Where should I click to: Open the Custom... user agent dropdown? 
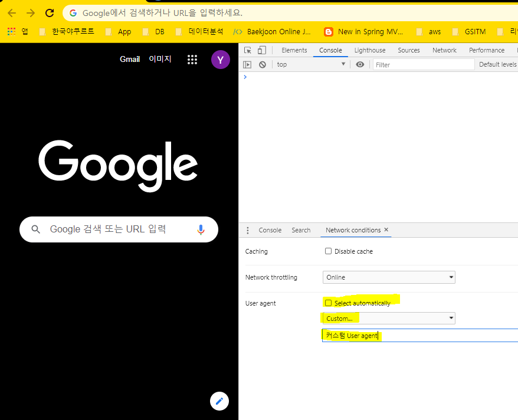pos(389,319)
